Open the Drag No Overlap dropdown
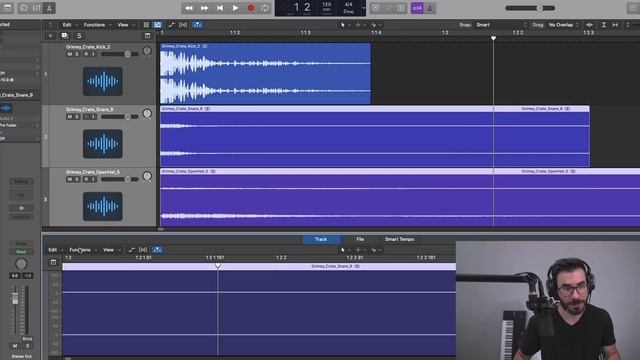Image resolution: width=640 pixels, height=360 pixels. [x=563, y=25]
